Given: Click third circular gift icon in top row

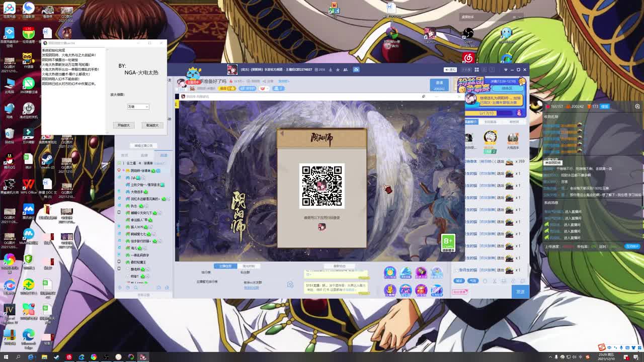Looking at the screenshot, I should [421, 273].
